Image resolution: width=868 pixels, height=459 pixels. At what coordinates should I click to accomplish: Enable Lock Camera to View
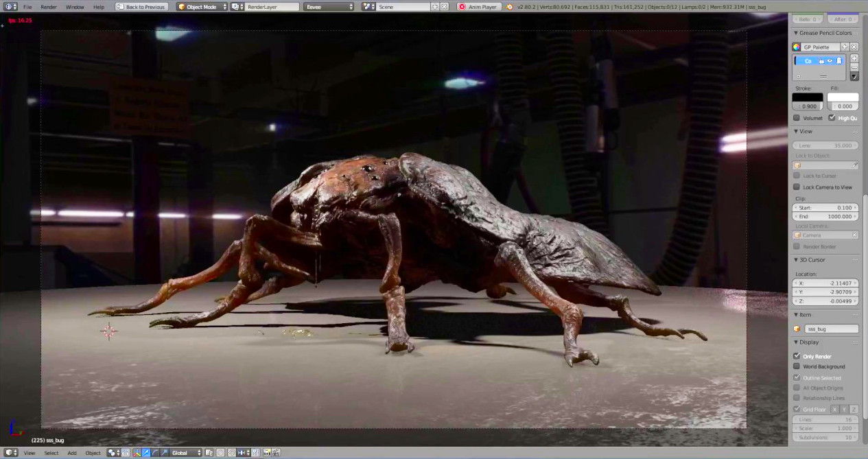click(x=797, y=187)
